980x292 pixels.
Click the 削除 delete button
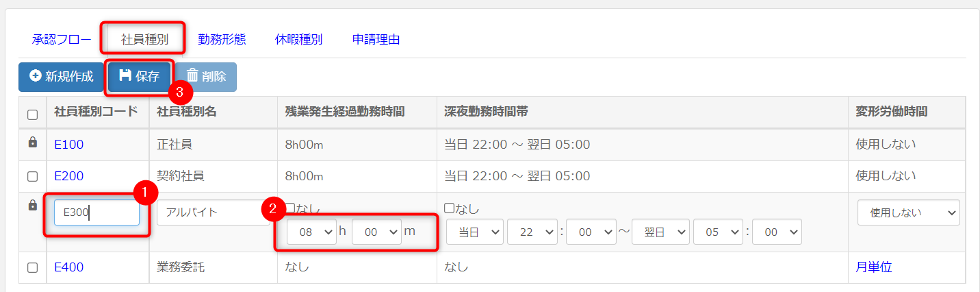pyautogui.click(x=206, y=77)
